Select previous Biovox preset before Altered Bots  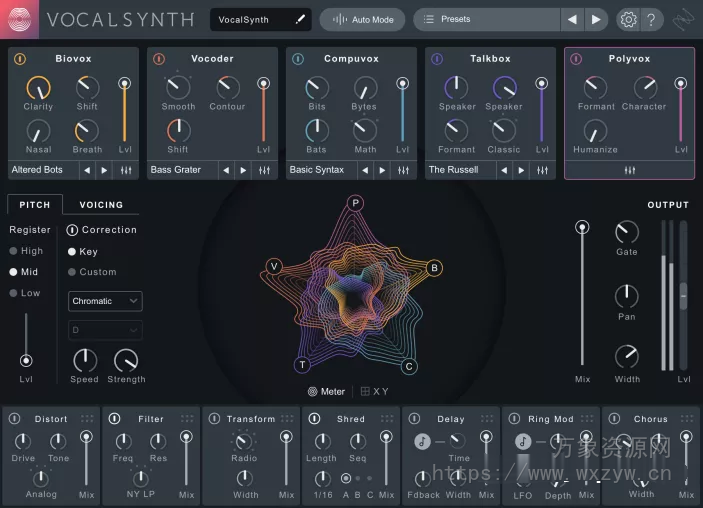87,170
